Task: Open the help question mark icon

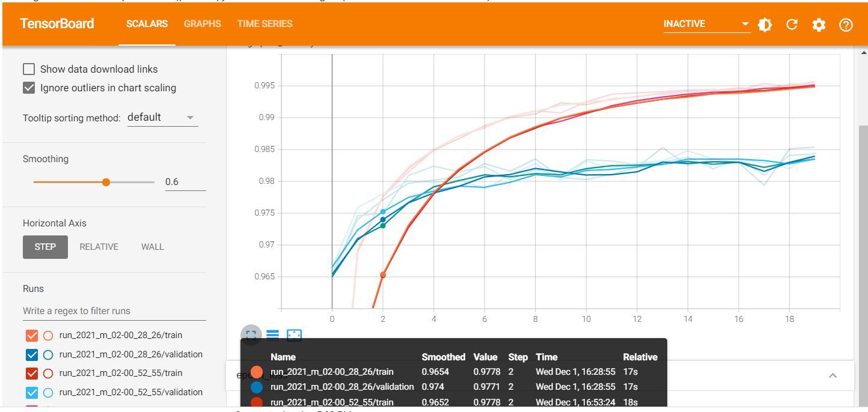Action: pyautogui.click(x=846, y=25)
